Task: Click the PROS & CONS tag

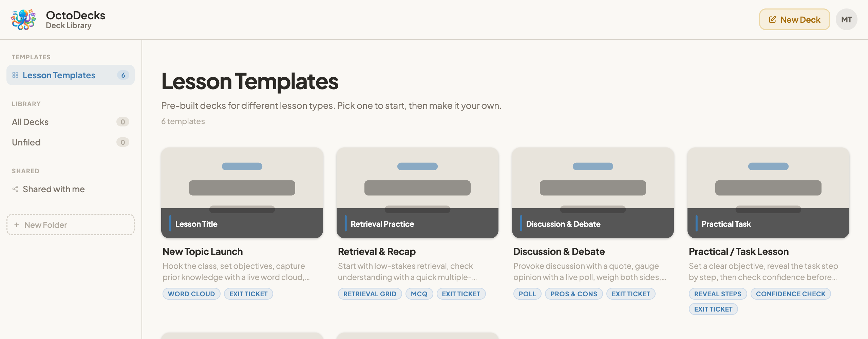Action: (574, 294)
